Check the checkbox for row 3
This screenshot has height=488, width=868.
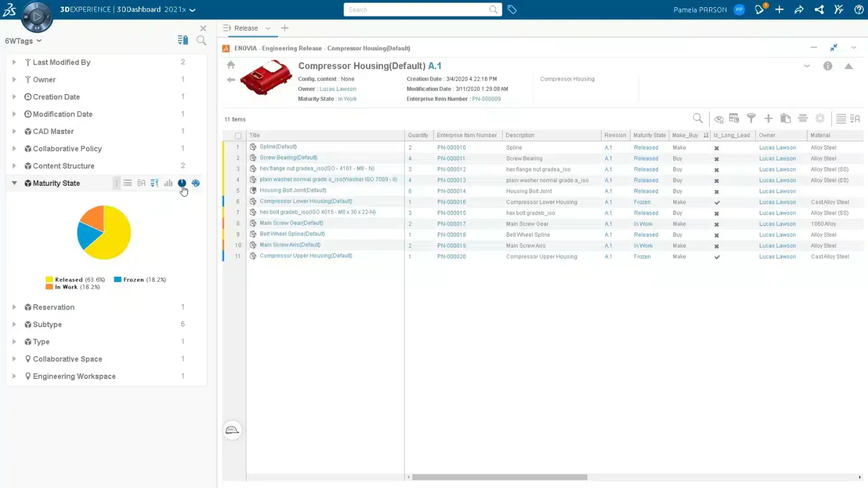pos(238,169)
